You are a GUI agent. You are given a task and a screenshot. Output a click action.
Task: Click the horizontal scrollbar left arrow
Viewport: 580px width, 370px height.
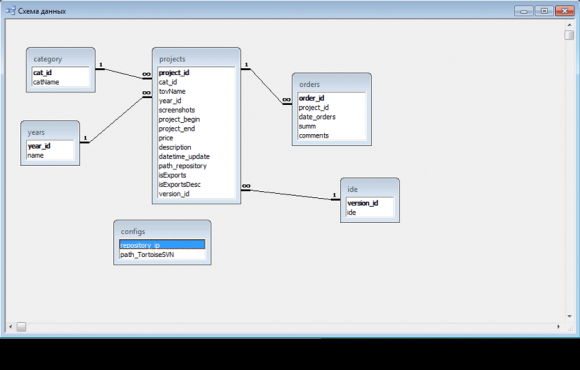click(10, 327)
